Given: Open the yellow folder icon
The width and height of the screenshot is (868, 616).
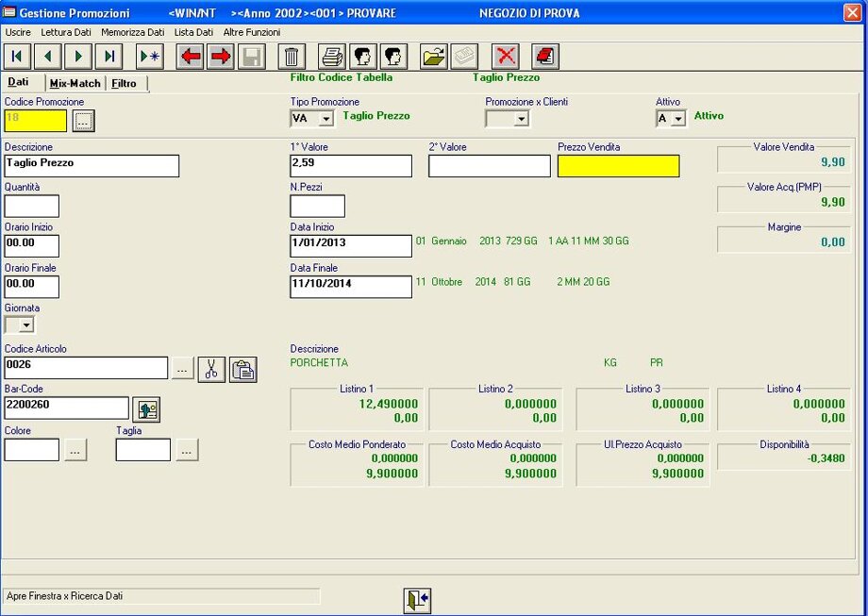Looking at the screenshot, I should pyautogui.click(x=433, y=57).
